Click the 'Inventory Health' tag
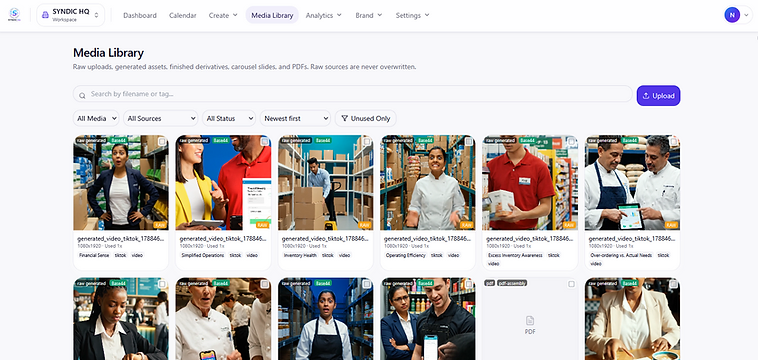758x360 pixels. (300, 255)
